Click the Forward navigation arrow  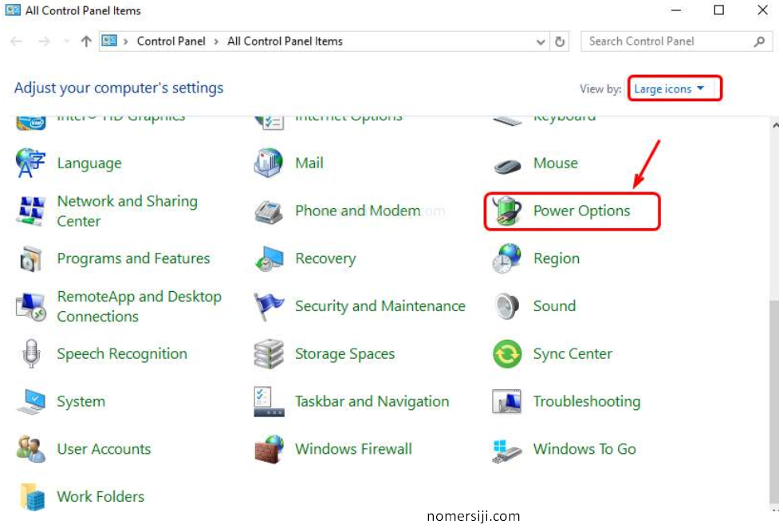45,41
